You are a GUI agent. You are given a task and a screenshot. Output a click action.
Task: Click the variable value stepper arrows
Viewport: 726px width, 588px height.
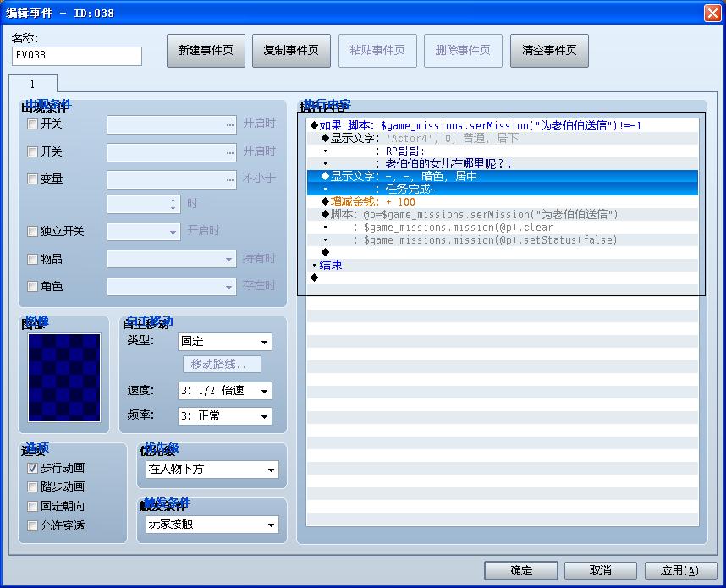click(173, 204)
